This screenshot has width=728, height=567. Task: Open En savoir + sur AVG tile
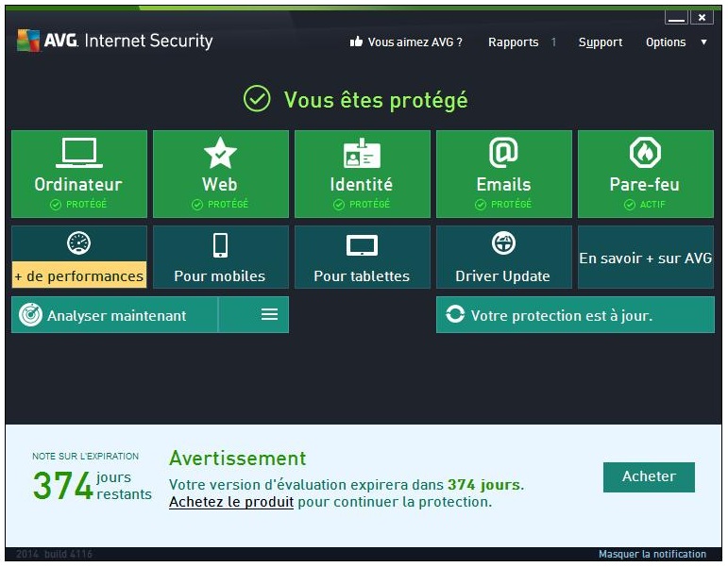click(646, 257)
